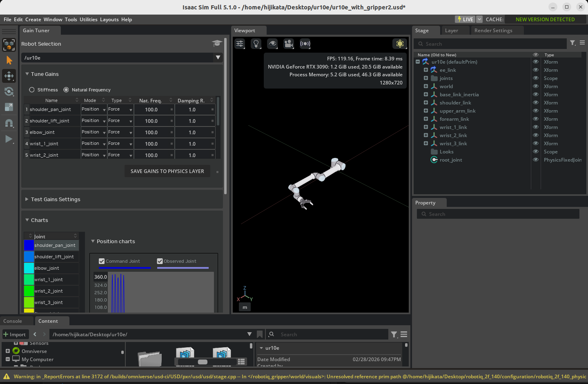Open the /ur10e robot selection dropdown

(x=218, y=58)
